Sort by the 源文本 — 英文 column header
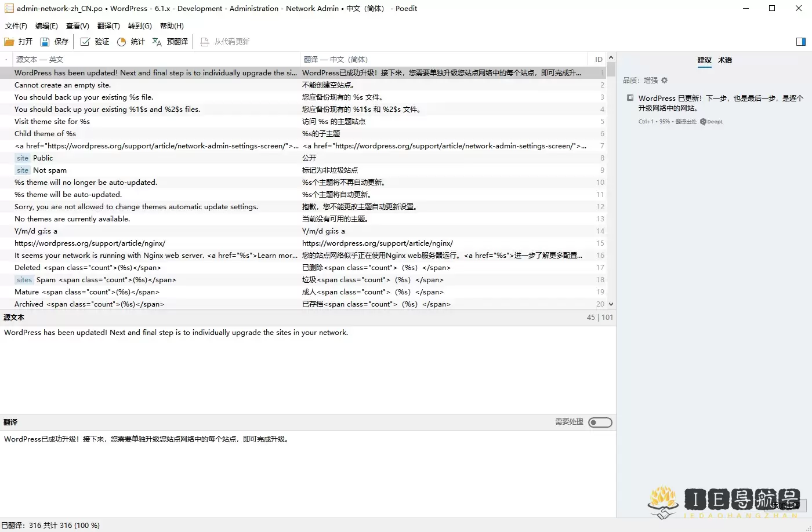 pos(156,60)
